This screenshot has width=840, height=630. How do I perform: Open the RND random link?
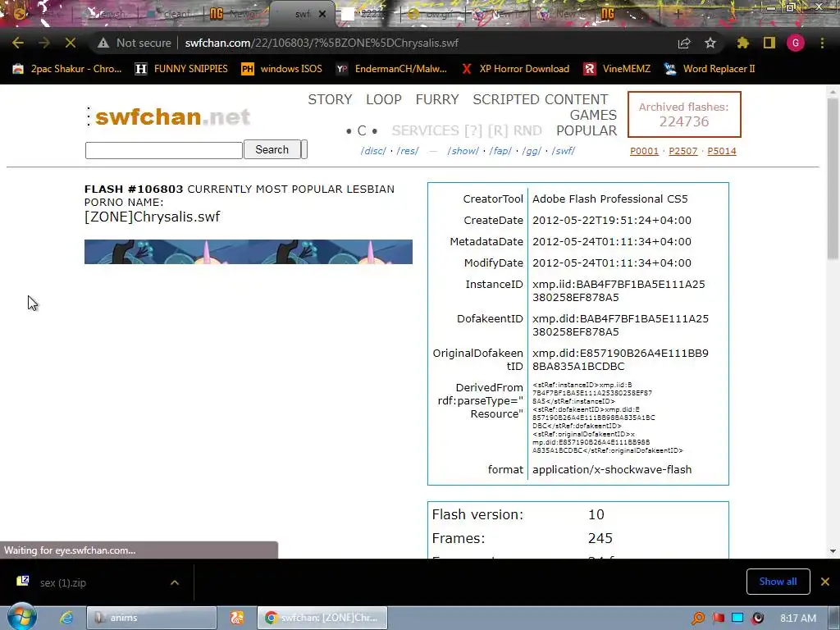527,130
